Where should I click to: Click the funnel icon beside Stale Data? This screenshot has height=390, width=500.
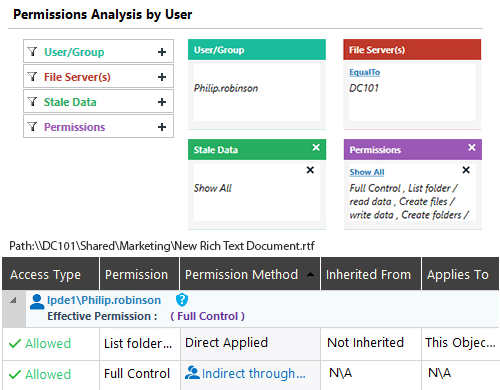(32, 101)
